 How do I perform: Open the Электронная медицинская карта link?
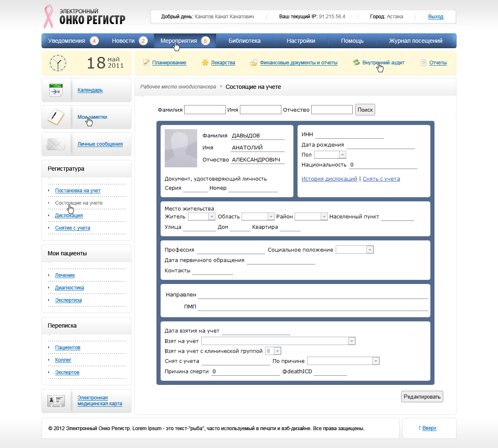pyautogui.click(x=100, y=401)
